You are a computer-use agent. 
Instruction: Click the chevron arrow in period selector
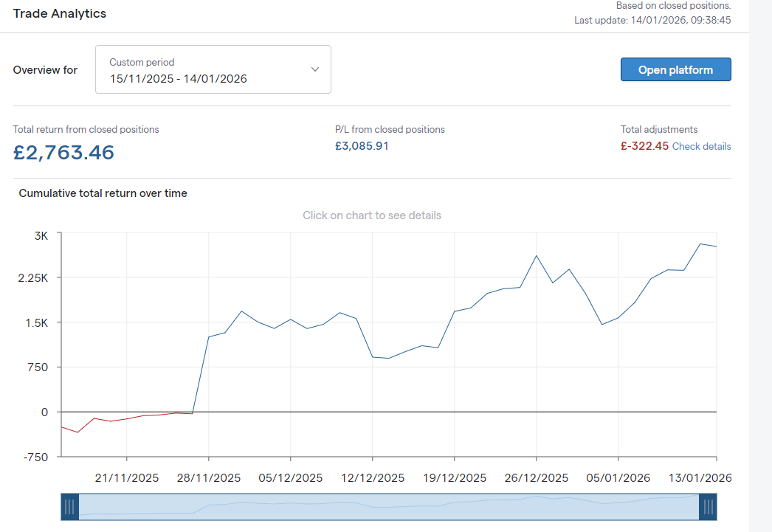(x=315, y=69)
